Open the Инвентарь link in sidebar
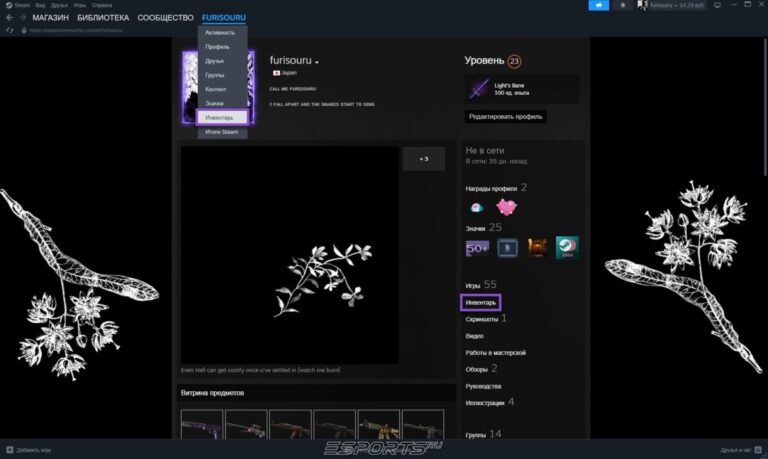The image size is (768, 459). pos(482,301)
